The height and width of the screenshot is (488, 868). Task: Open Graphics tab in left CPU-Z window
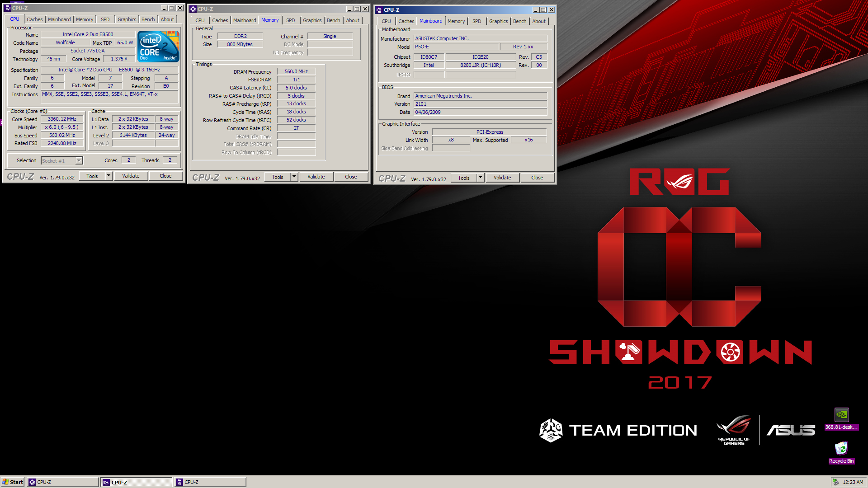point(127,19)
